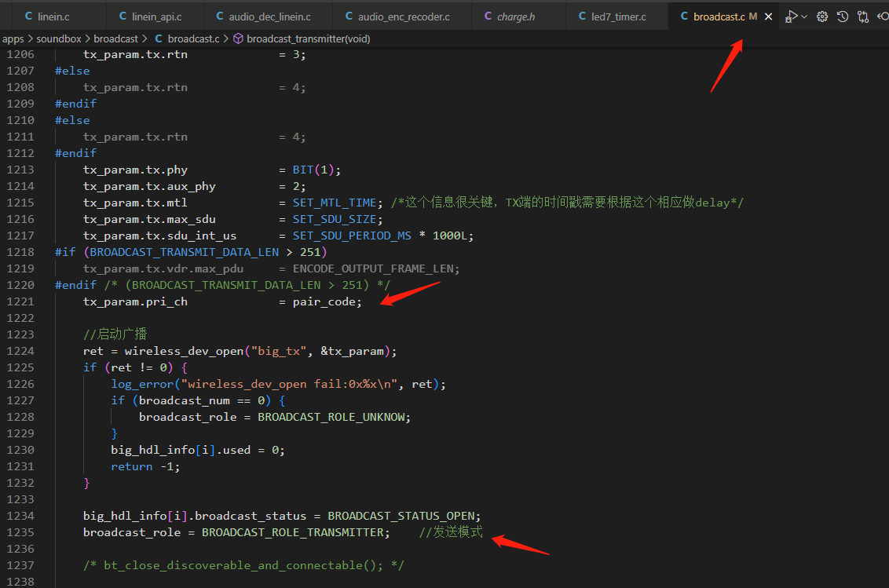Click line number 1221 in the gutter
Image resolution: width=889 pixels, height=588 pixels.
pos(20,301)
